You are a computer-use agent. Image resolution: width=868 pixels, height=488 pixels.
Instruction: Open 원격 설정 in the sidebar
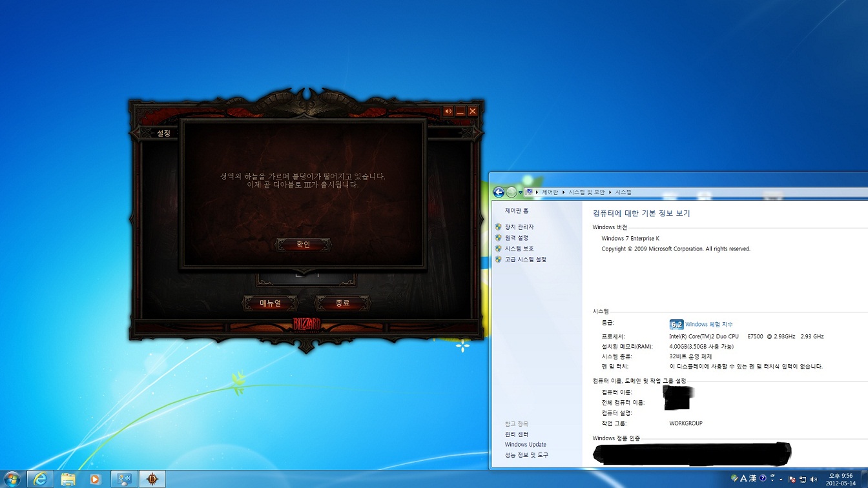pos(517,238)
